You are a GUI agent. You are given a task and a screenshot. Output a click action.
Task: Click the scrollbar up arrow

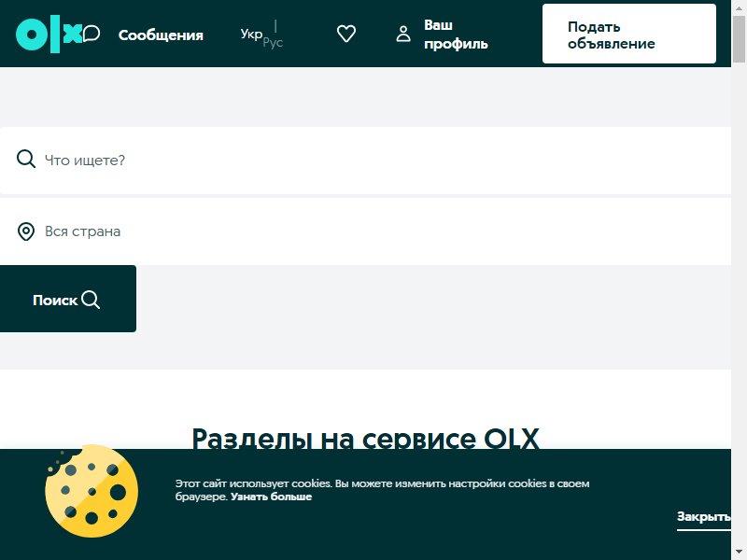[739, 7]
